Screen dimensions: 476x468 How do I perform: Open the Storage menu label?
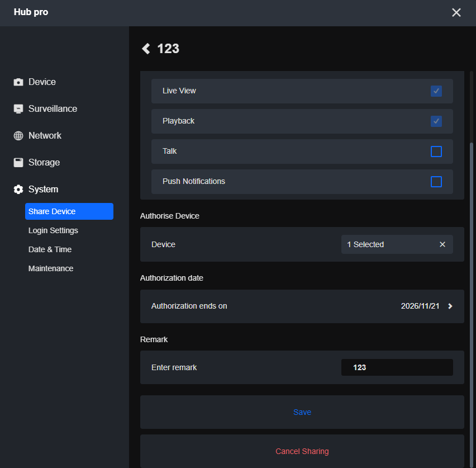tap(44, 162)
